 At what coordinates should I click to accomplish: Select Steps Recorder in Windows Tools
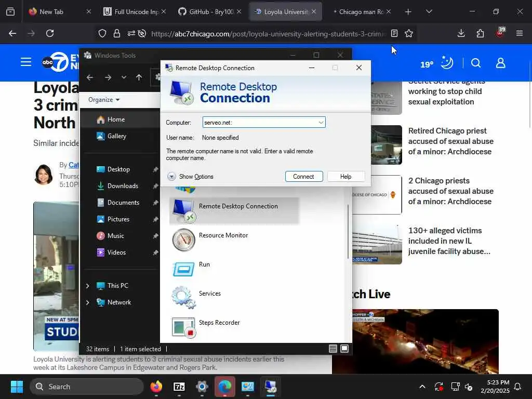pos(219,322)
